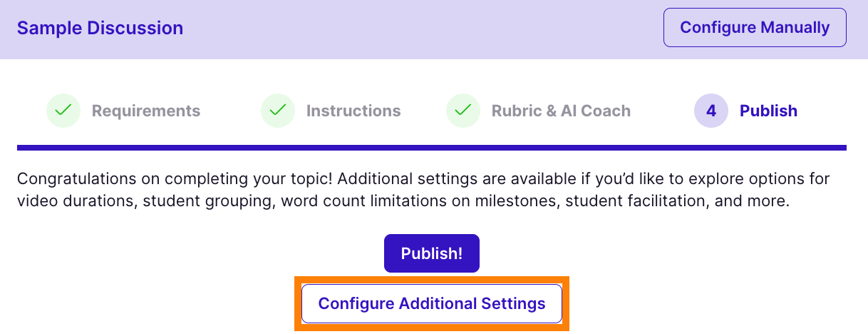Go to the Requirements step
Screen dimensions: 868x334
click(x=145, y=111)
